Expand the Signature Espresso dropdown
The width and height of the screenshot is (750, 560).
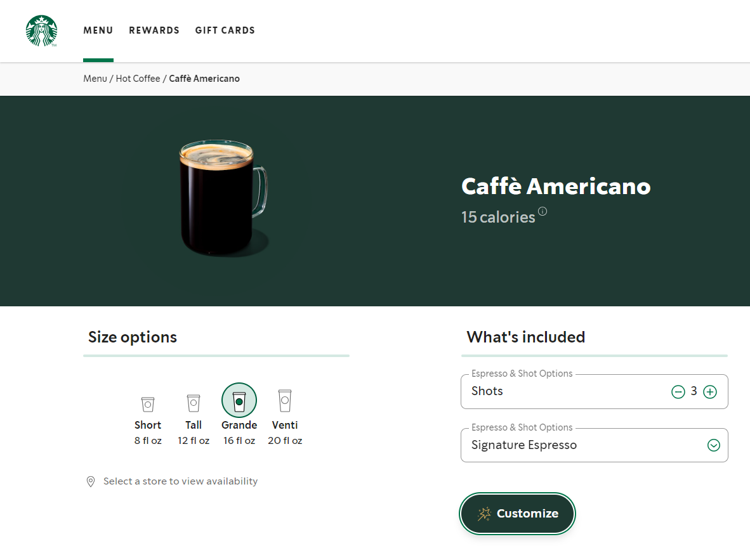[x=594, y=445]
